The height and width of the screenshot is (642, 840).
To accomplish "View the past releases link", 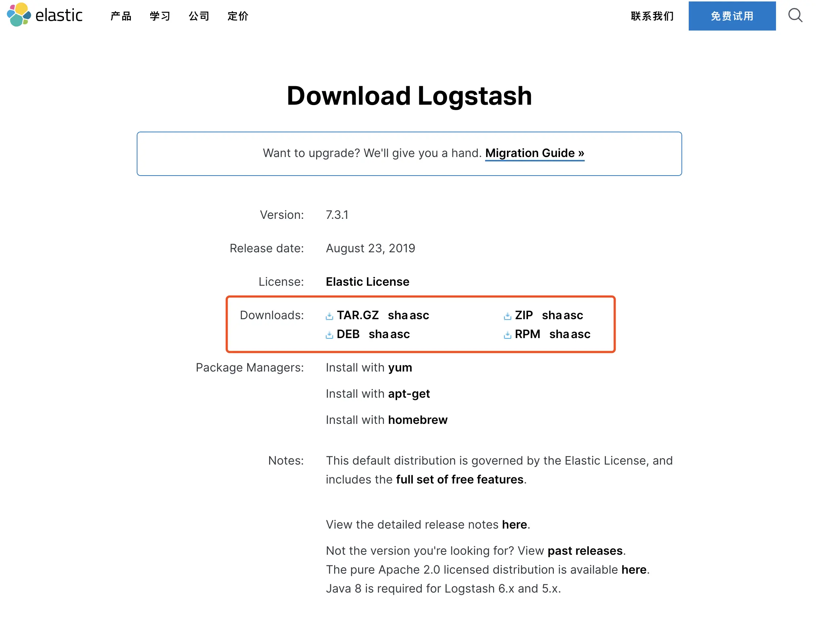I will [x=585, y=551].
